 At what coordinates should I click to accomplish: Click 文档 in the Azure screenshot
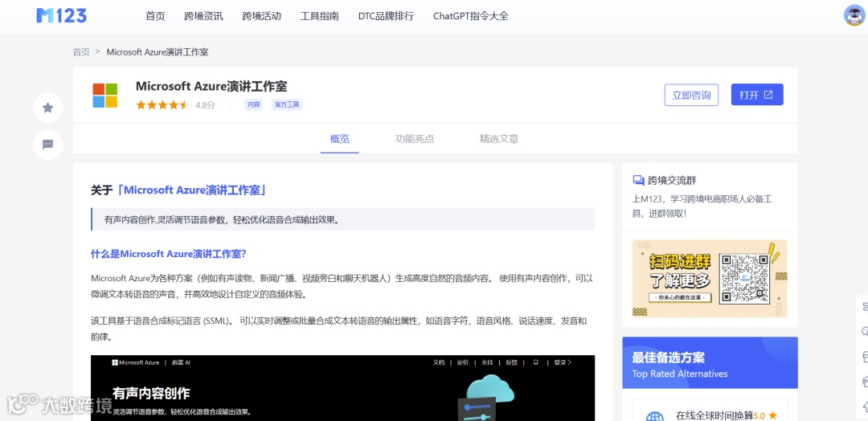click(439, 362)
